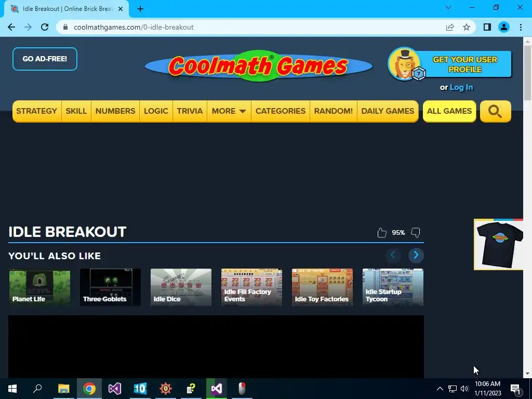
Task: Open the orange gear app in taskbar
Action: (166, 389)
